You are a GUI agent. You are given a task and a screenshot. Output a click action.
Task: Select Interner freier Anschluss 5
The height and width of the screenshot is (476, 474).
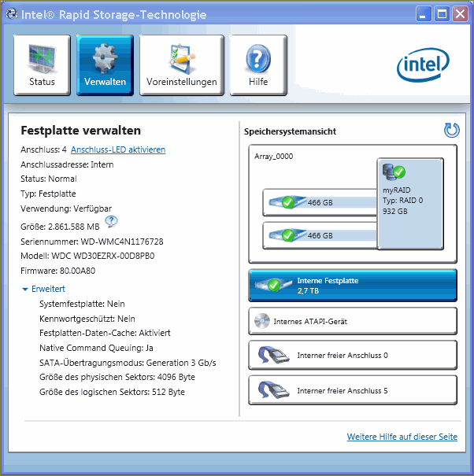coord(353,390)
